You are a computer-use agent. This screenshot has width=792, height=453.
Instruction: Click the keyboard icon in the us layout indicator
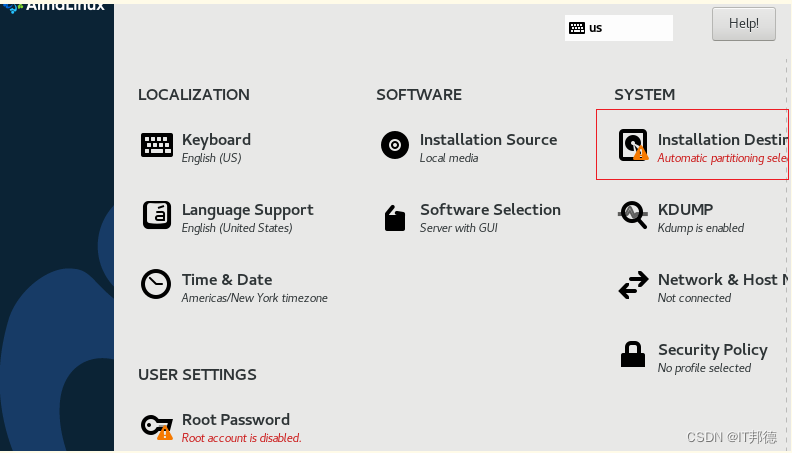point(577,28)
